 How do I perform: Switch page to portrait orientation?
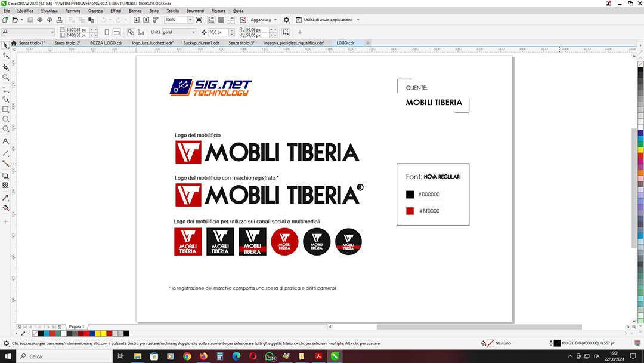[107, 32]
